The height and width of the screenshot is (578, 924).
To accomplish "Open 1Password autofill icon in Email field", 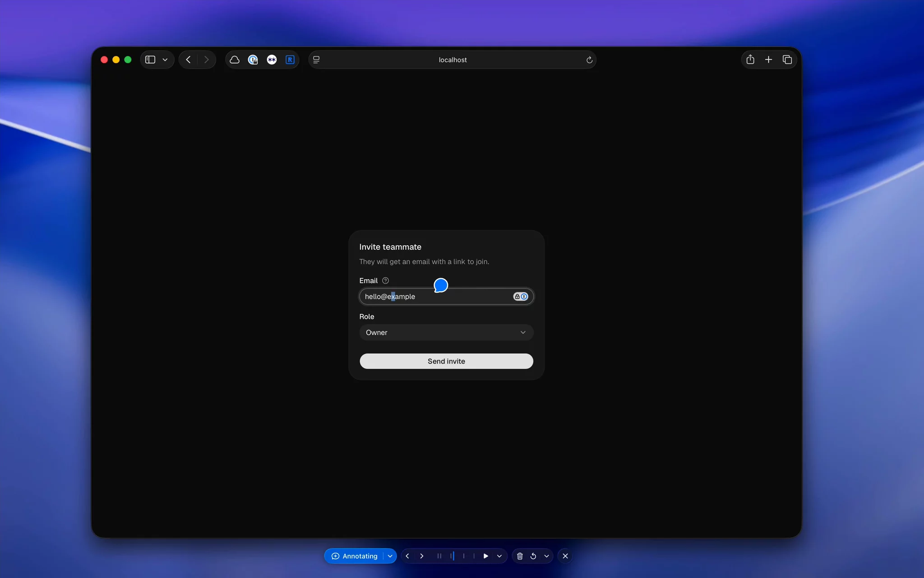I will [521, 297].
